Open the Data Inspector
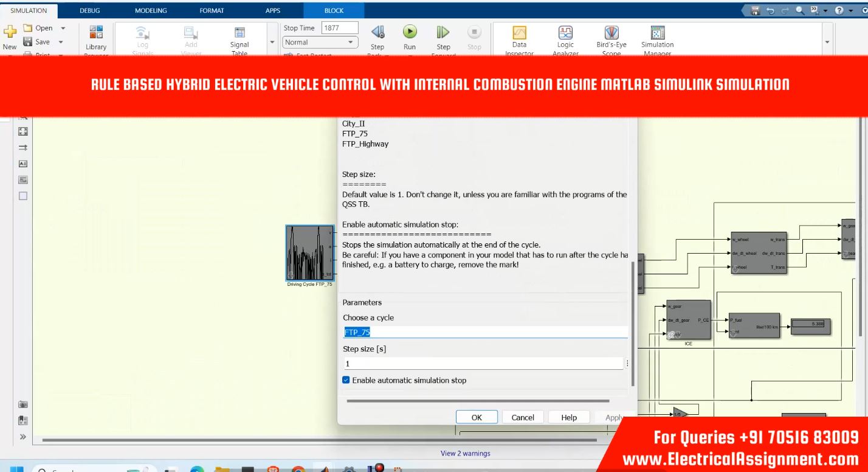Screen dimensions: 868x472 [x=519, y=33]
